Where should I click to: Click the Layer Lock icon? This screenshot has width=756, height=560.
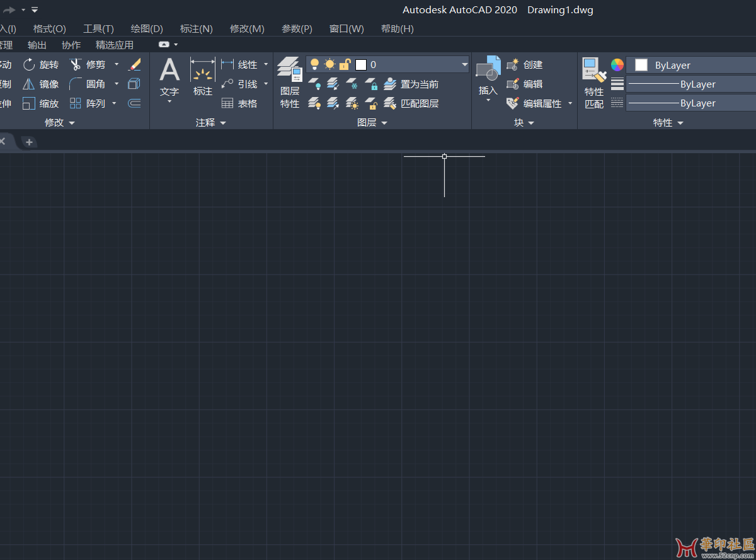click(372, 84)
